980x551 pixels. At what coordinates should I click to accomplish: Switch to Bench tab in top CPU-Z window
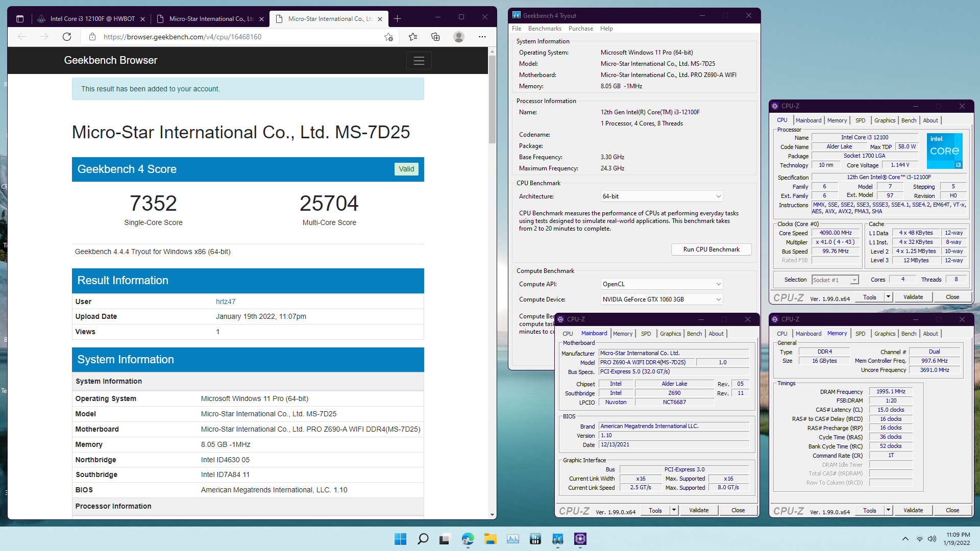909,120
